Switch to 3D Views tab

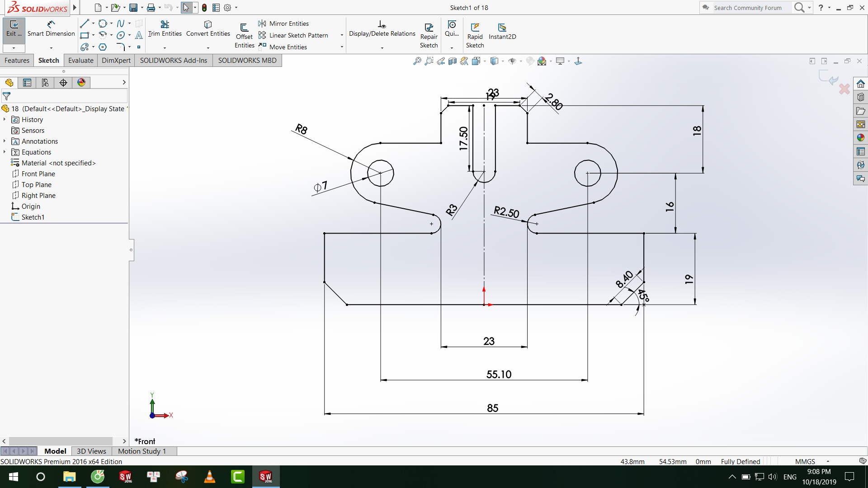click(x=91, y=451)
